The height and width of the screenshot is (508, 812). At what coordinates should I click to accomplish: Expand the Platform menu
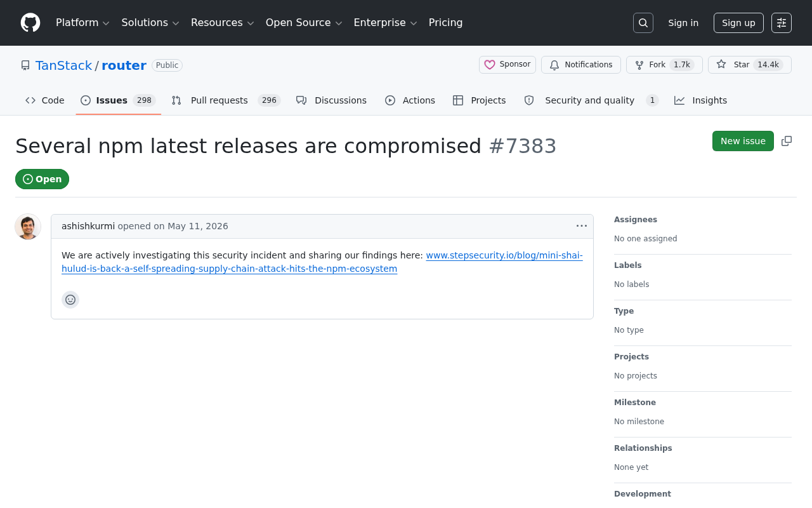click(82, 23)
